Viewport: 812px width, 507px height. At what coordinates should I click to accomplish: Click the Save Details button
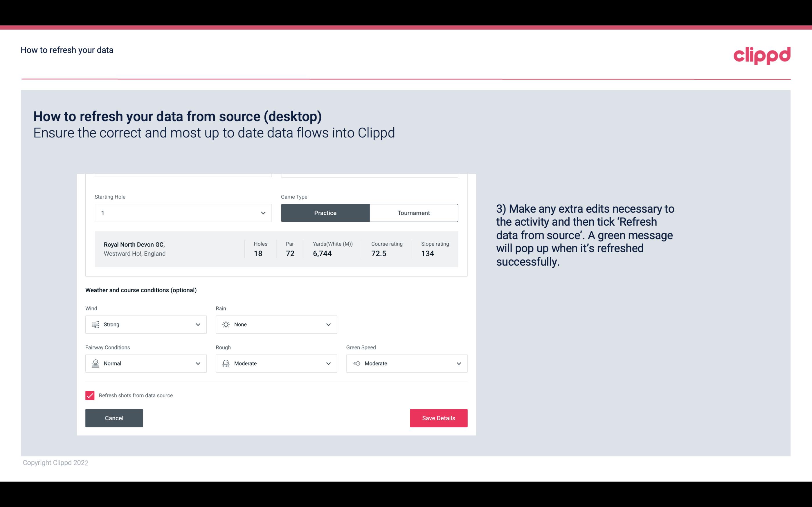tap(438, 418)
